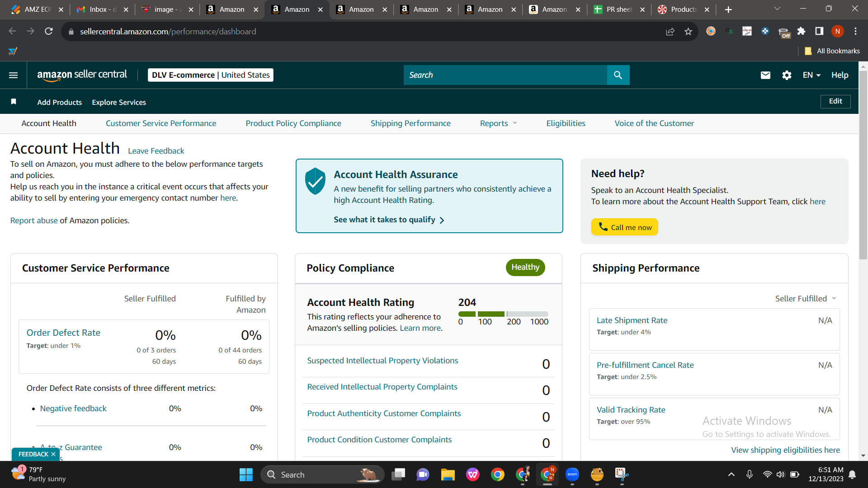The width and height of the screenshot is (868, 488).
Task: Switch to Customer Service Performance tab
Action: (x=161, y=123)
